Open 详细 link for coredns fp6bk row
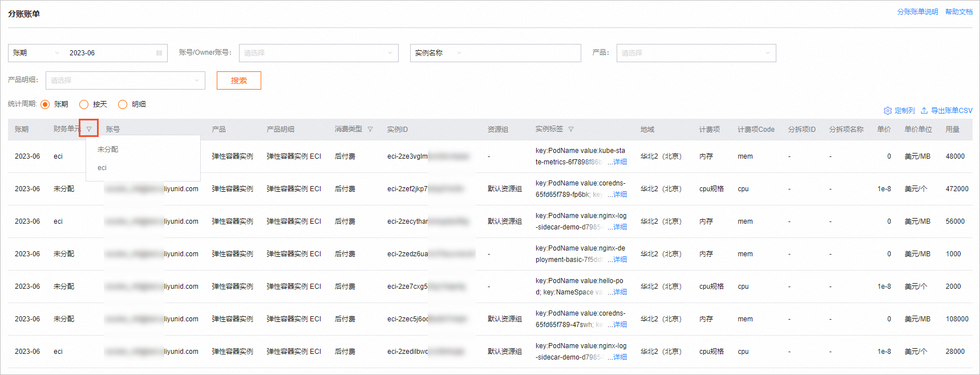The width and height of the screenshot is (980, 375). coord(620,195)
